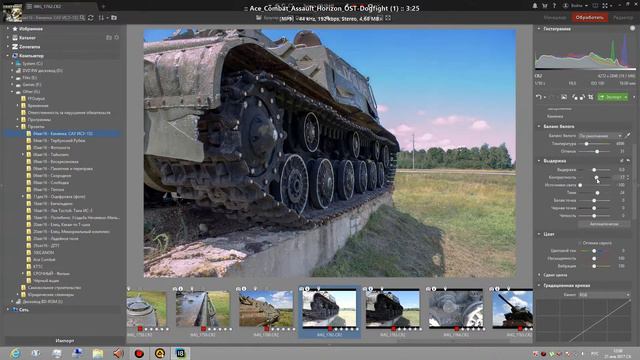Click the hamburger menu icon on the file tab
Screen dimensions: 640x360
coord(29,7)
